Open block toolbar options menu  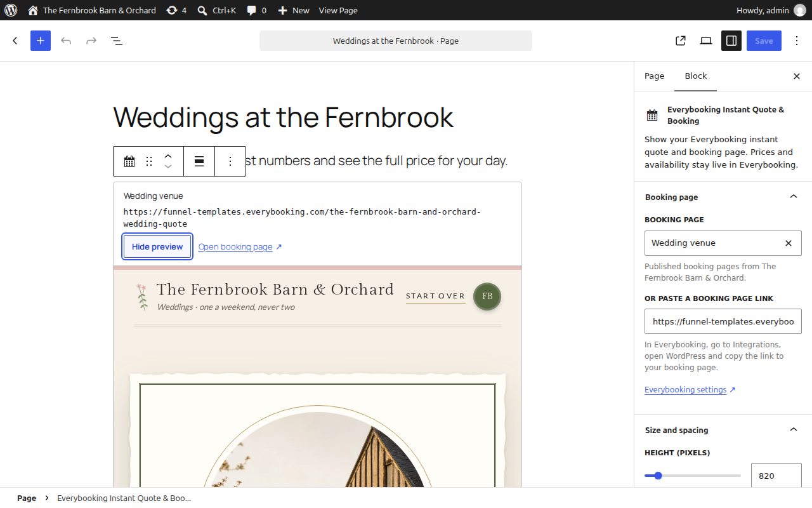(230, 161)
